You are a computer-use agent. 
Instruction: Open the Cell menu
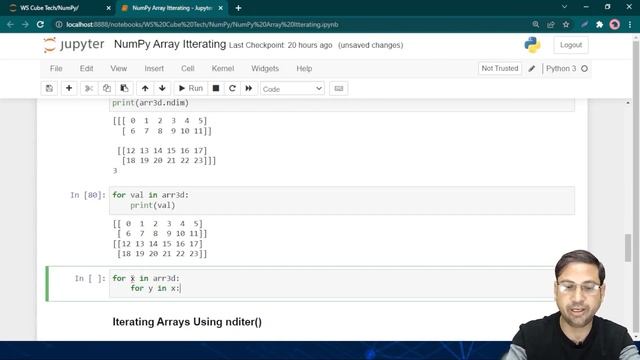188,69
